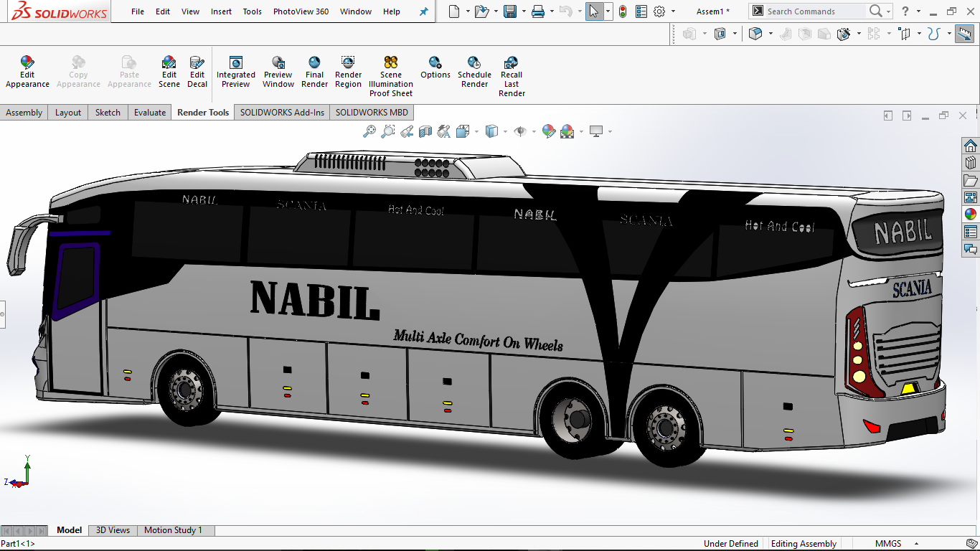Click the XYZ orientation triad
980x551 pixels.
click(x=18, y=473)
